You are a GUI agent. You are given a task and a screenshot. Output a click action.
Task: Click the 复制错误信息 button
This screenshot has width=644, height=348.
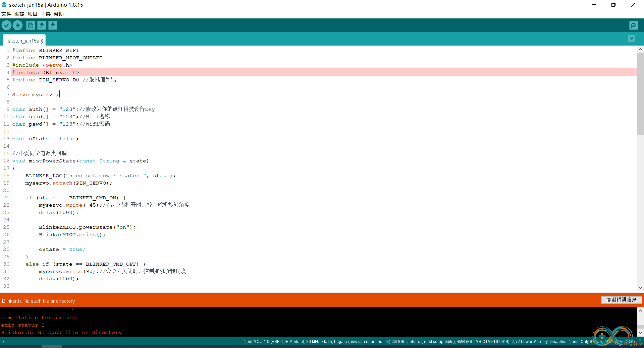(621, 300)
